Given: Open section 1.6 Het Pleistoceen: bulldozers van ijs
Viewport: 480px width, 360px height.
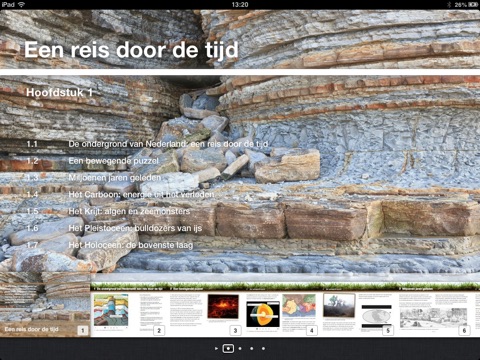Looking at the screenshot, I should pyautogui.click(x=114, y=228).
